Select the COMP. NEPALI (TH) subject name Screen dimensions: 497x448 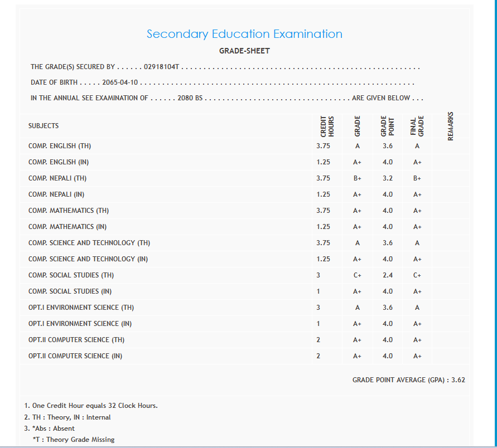point(57,178)
